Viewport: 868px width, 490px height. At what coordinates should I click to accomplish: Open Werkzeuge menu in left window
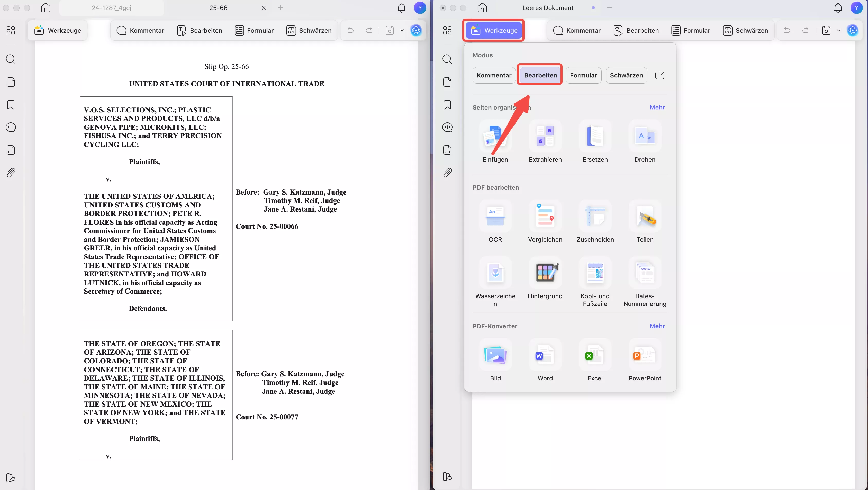click(x=58, y=30)
